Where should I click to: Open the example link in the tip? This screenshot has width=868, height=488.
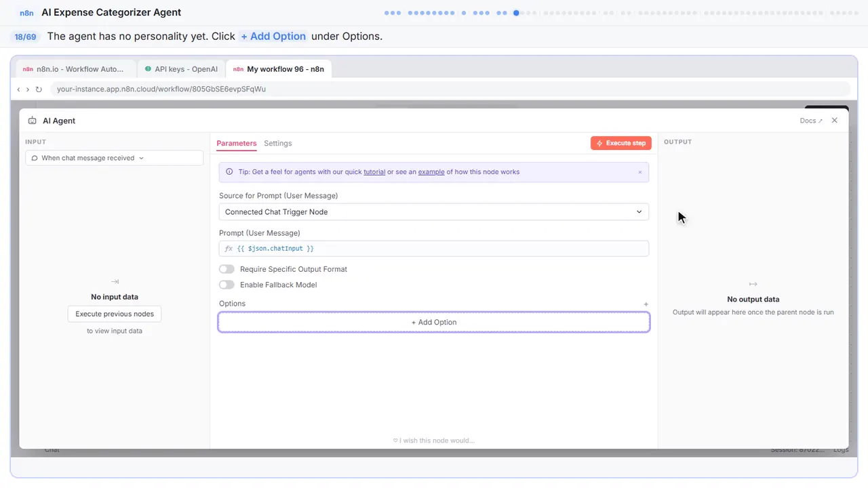click(431, 172)
